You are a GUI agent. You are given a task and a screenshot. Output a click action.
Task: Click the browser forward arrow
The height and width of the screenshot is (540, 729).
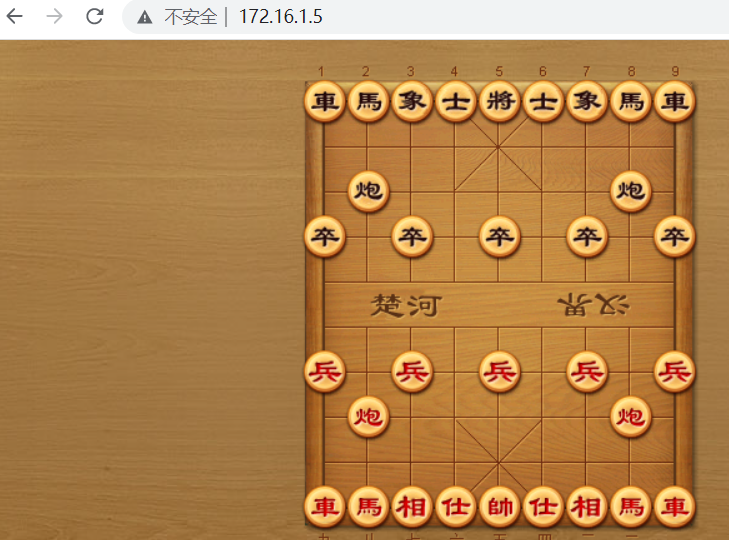[x=55, y=17]
